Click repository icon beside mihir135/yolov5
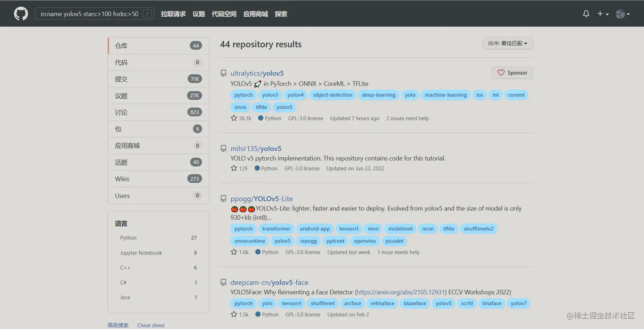This screenshot has height=329, width=644. (x=223, y=149)
